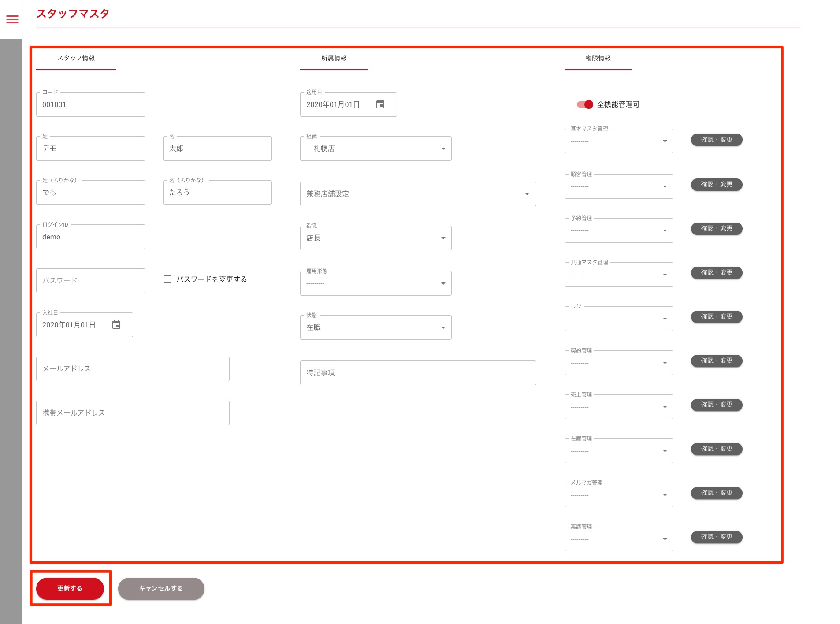Open calendar picker for 入社日 field
This screenshot has height=624, width=840.
tap(116, 325)
